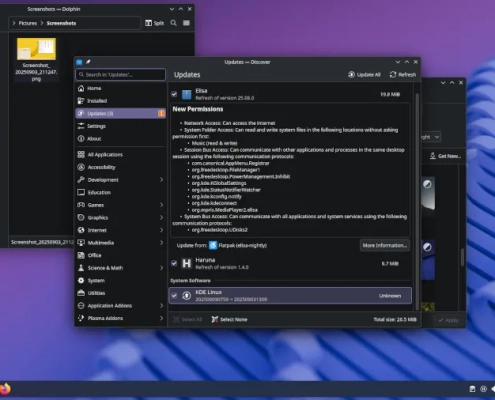Open Dolphin hamburger menu
This screenshot has width=495, height=400.
tap(186, 23)
